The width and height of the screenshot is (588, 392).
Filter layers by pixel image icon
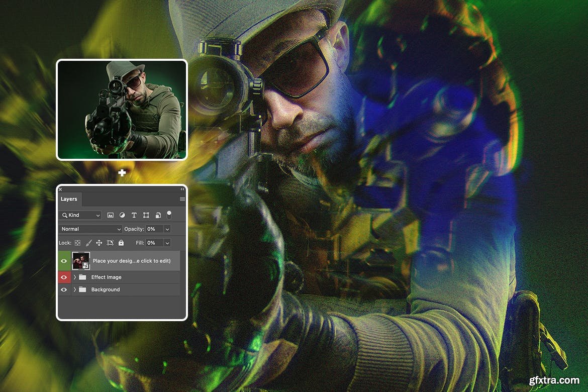coord(111,215)
